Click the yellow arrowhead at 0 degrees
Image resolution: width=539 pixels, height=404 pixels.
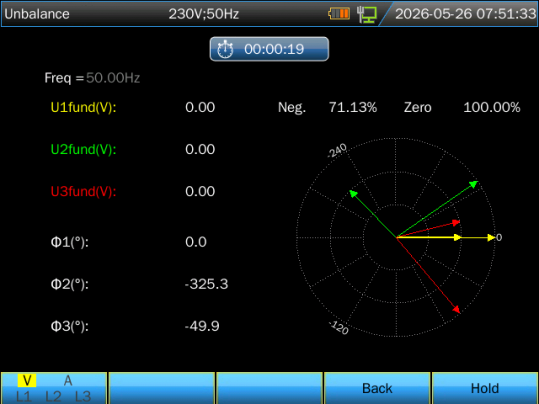(x=491, y=237)
